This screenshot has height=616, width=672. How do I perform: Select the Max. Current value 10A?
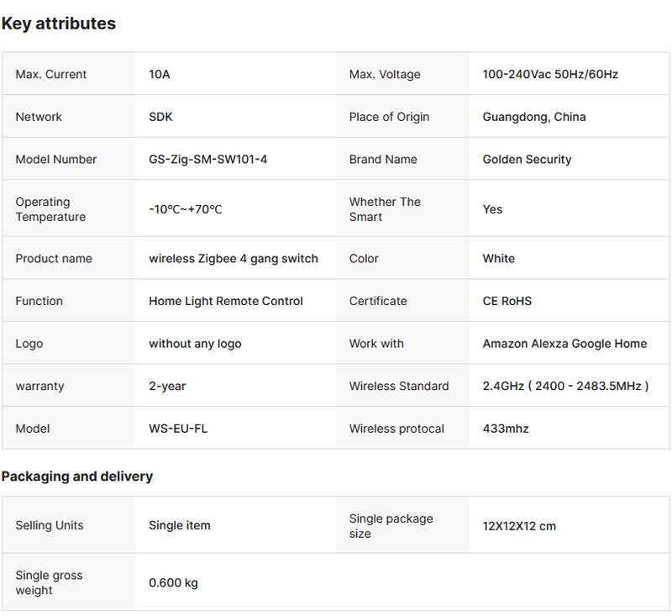point(160,75)
